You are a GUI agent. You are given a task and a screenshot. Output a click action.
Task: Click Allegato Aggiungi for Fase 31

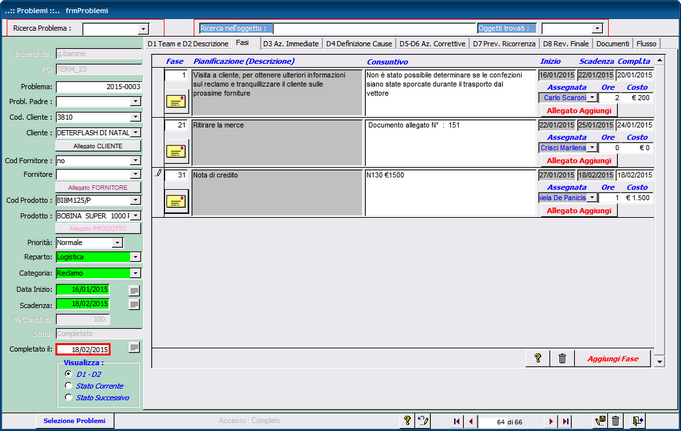[579, 211]
